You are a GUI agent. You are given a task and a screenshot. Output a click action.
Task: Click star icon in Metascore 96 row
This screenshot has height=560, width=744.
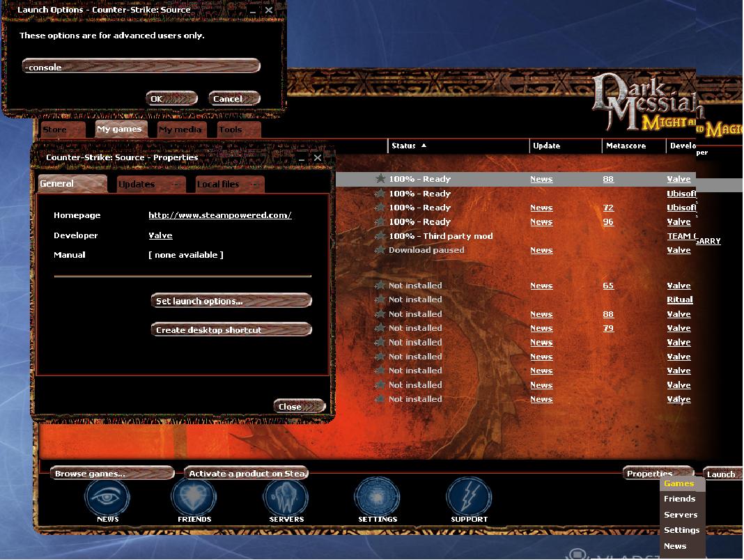(x=380, y=221)
